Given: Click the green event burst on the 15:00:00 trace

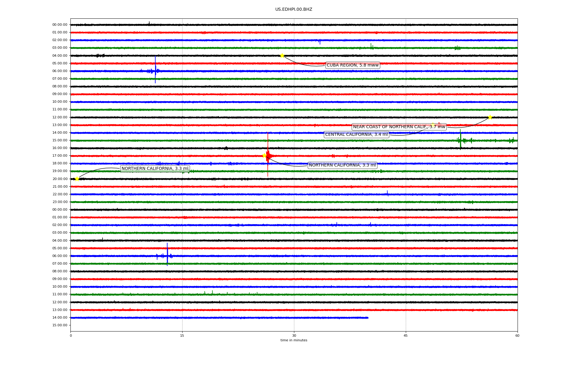Looking at the screenshot, I should (460, 140).
